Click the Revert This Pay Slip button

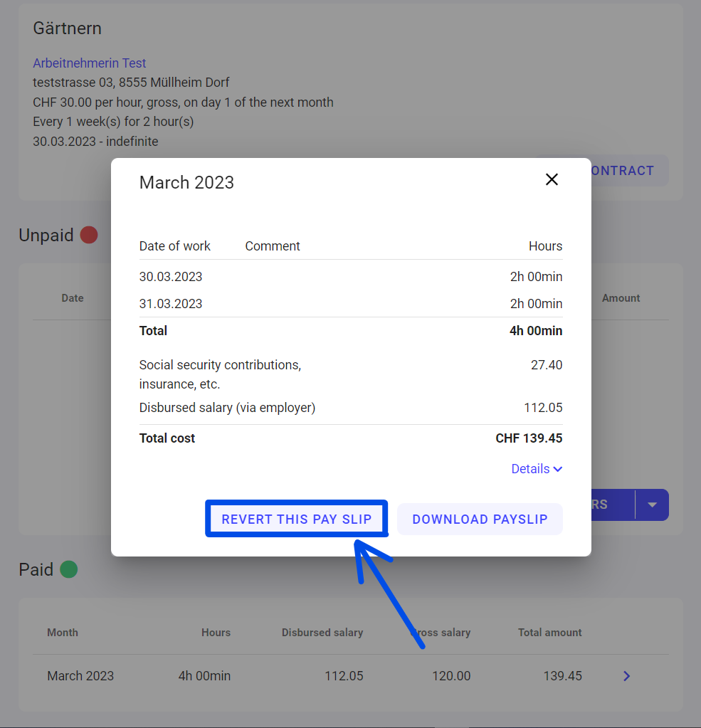click(x=296, y=519)
